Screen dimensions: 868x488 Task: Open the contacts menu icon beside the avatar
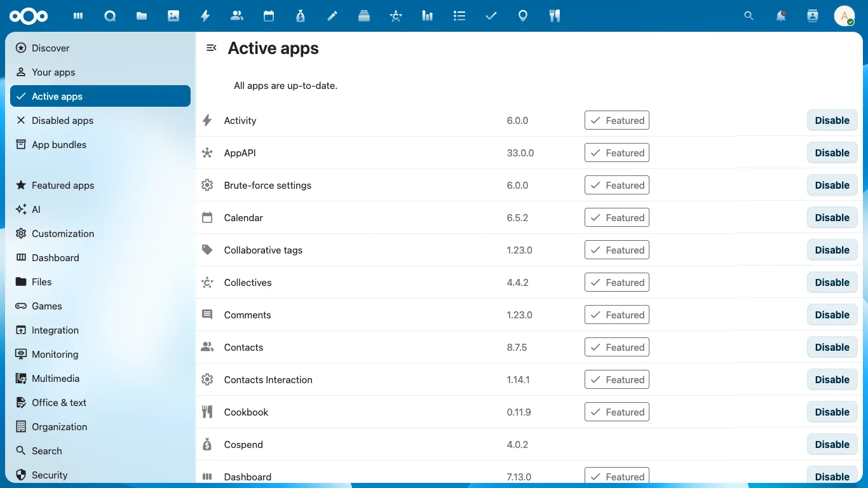[x=813, y=16]
